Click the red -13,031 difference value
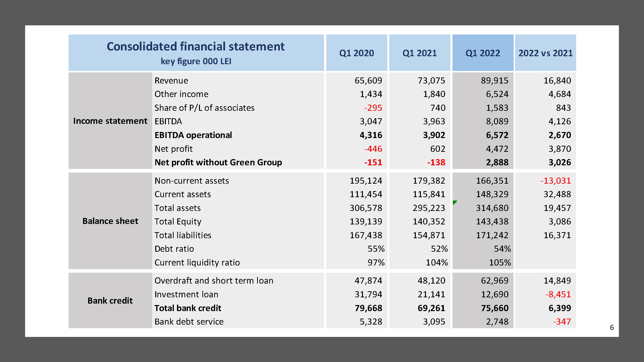Viewport: 644px width, 362px height. pyautogui.click(x=555, y=181)
